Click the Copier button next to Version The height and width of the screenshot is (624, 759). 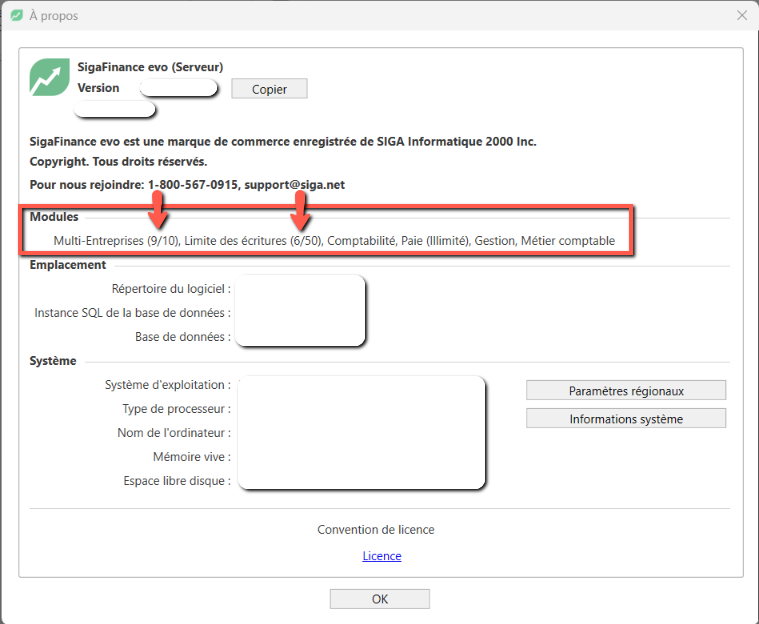click(x=269, y=89)
